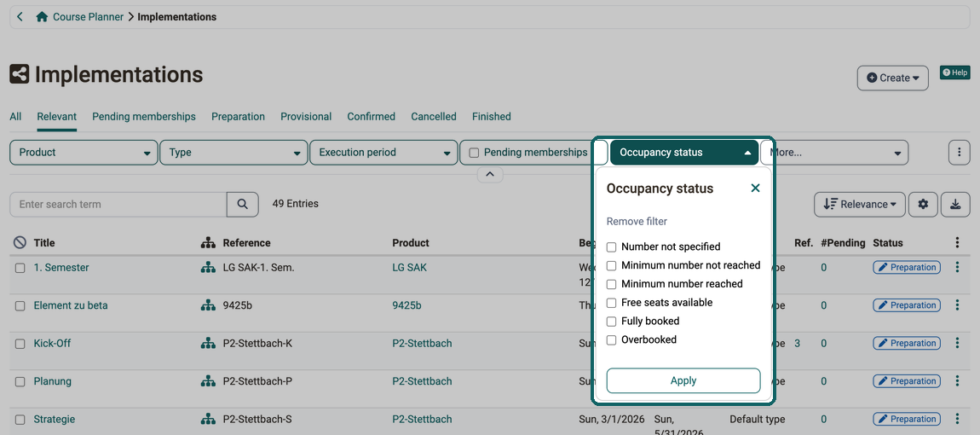This screenshot has width=980, height=435.
Task: Open the filter bar three-dot menu
Action: [x=959, y=152]
